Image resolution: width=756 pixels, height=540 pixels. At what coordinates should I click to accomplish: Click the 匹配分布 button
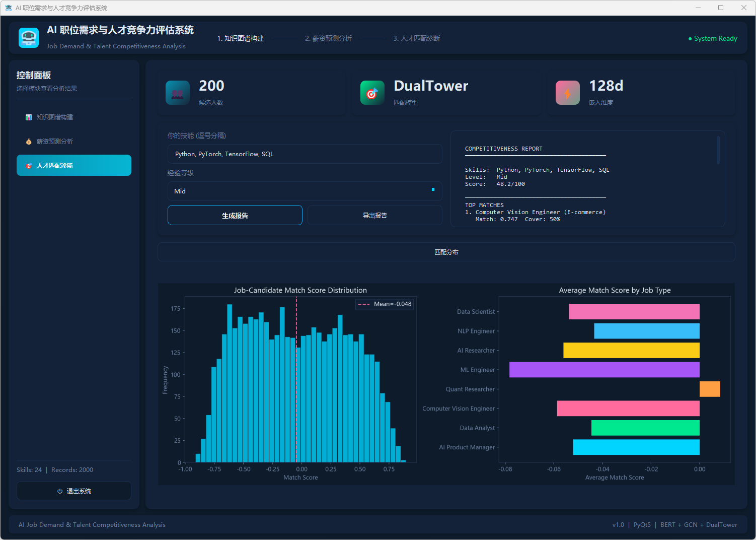(x=446, y=252)
